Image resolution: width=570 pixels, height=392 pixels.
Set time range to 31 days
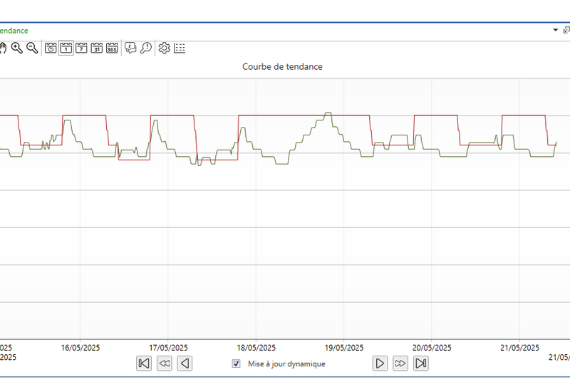click(x=97, y=48)
